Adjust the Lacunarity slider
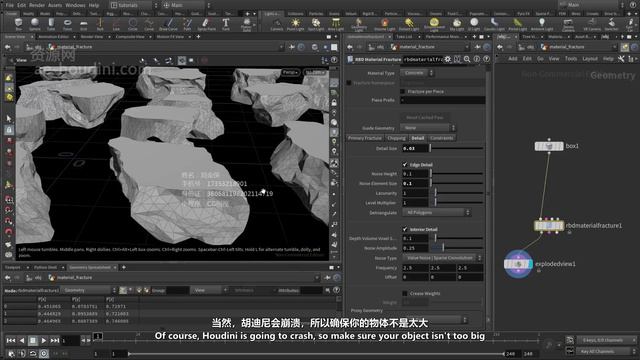This screenshot has height=360, width=640. [x=457, y=193]
